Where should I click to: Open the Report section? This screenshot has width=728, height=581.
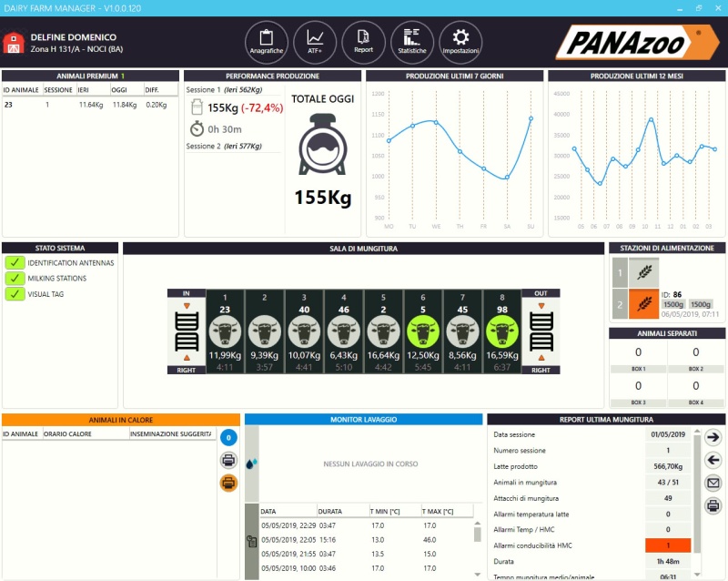pos(363,42)
